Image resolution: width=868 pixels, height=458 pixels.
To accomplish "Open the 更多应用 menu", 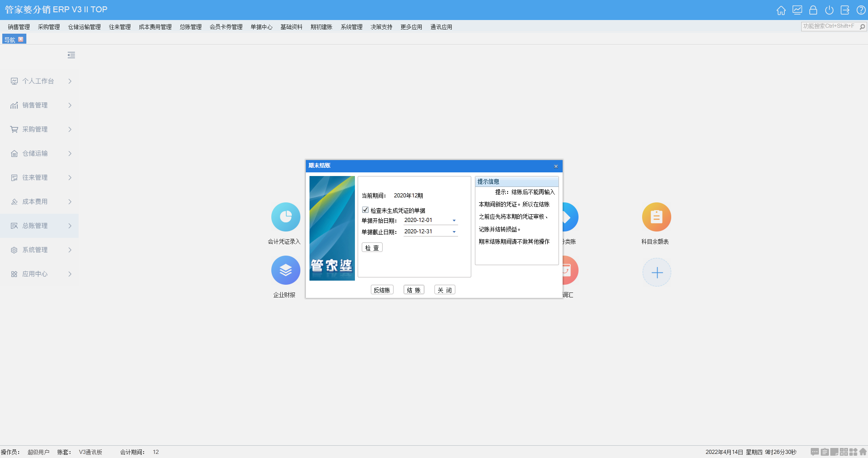I will click(x=412, y=27).
